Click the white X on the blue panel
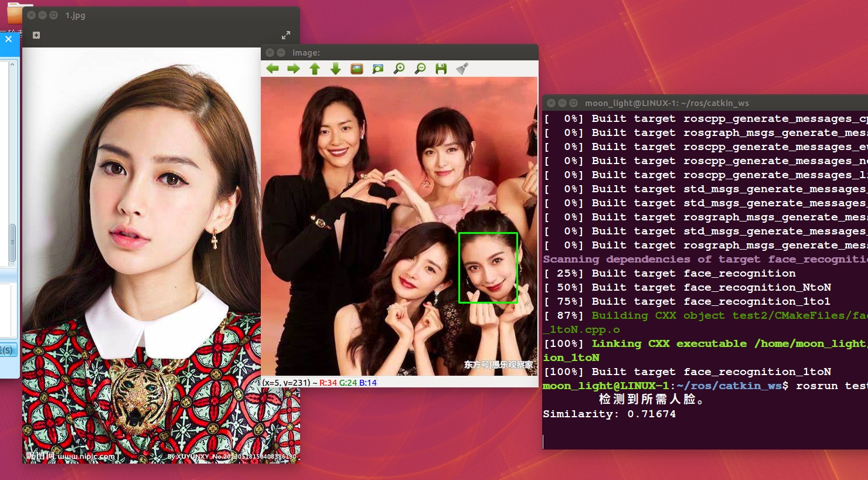This screenshot has height=480, width=868. (x=8, y=39)
